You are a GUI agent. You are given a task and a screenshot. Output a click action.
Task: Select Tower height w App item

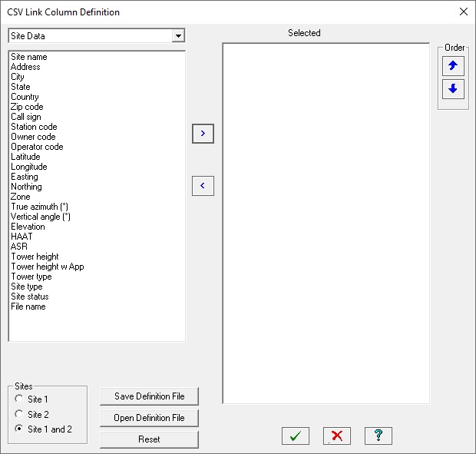click(47, 267)
